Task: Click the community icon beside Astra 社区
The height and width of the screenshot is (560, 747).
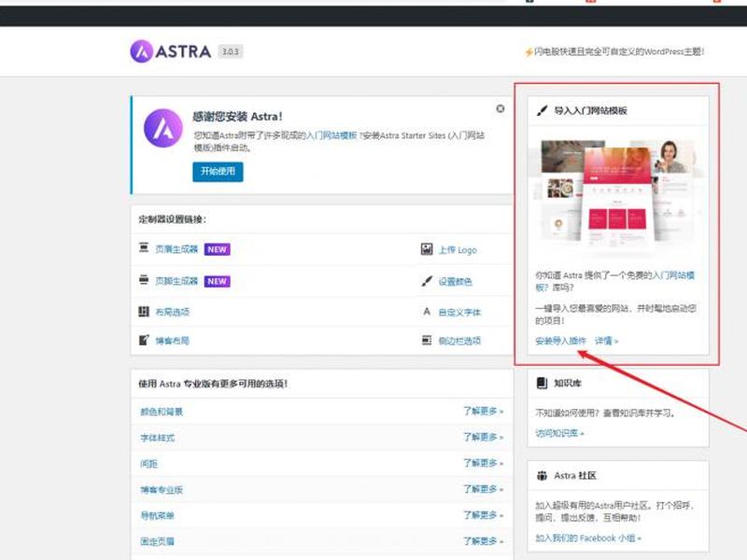Action: (542, 475)
